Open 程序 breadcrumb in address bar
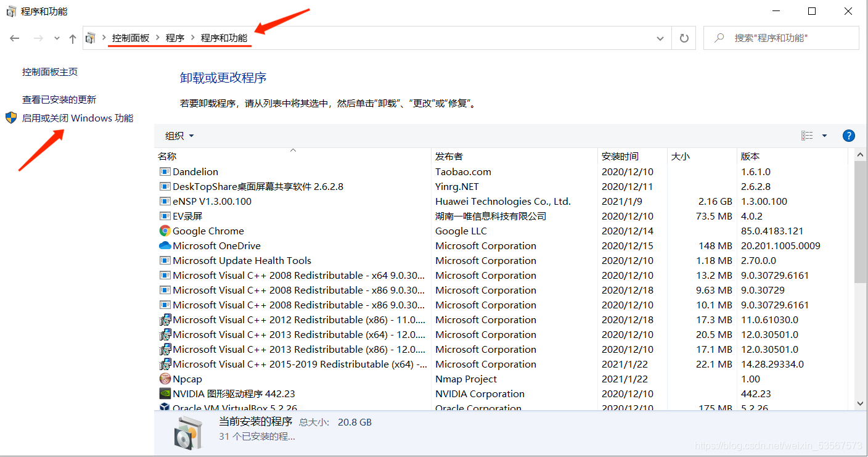Viewport: 868px width, 457px height. pyautogui.click(x=175, y=38)
